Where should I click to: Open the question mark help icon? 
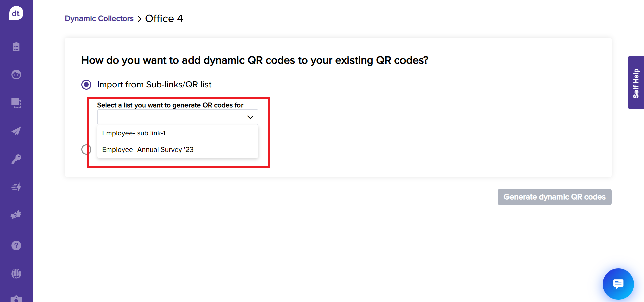pyautogui.click(x=16, y=246)
